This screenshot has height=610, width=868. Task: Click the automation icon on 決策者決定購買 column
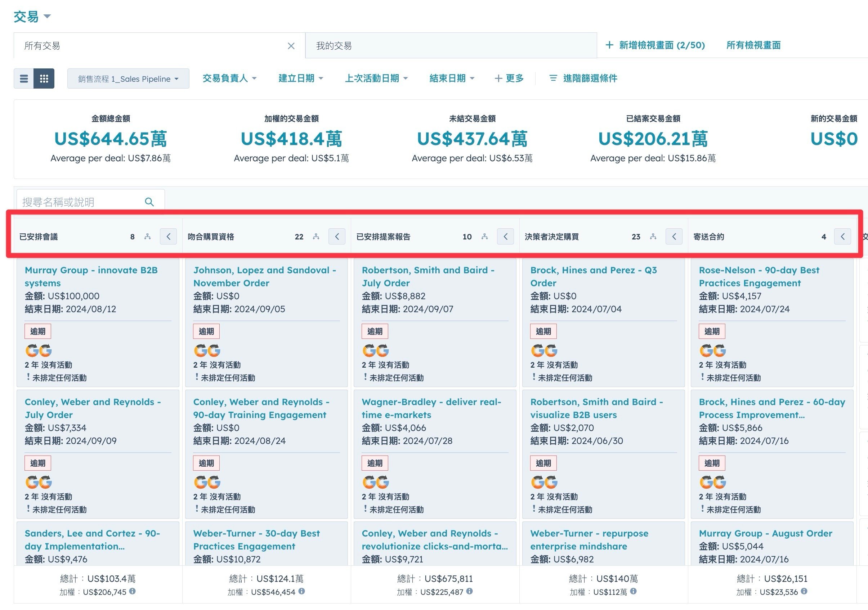pos(653,236)
